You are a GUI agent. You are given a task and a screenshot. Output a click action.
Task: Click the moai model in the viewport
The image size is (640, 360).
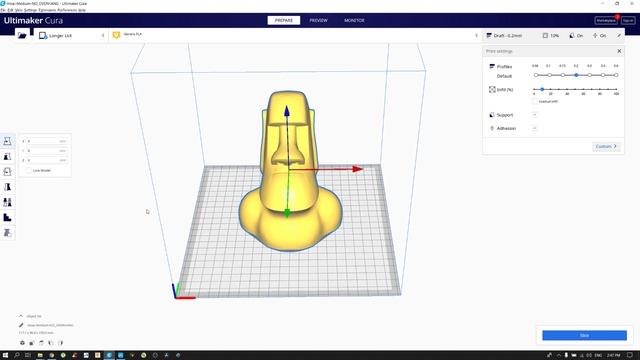tap(289, 171)
